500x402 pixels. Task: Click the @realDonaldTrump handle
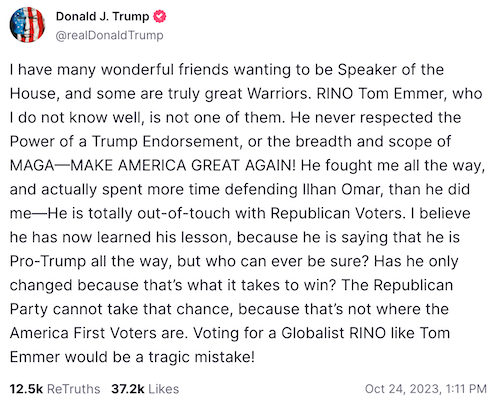coord(109,35)
